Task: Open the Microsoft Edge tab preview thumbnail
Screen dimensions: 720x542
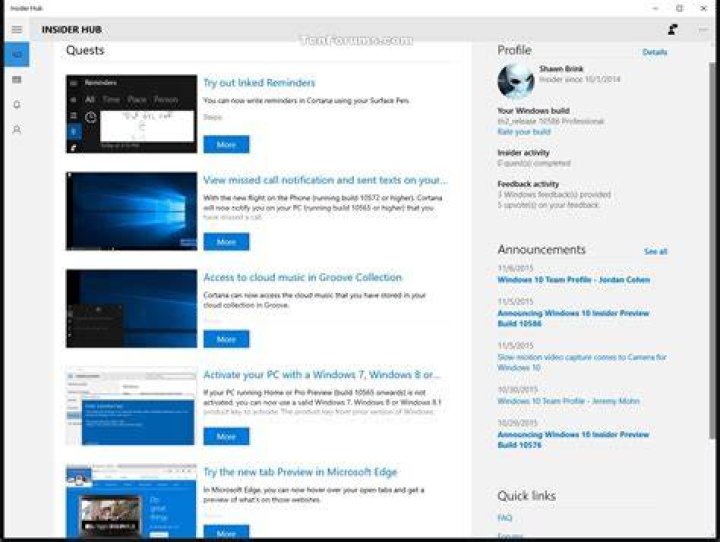Action: 131,501
